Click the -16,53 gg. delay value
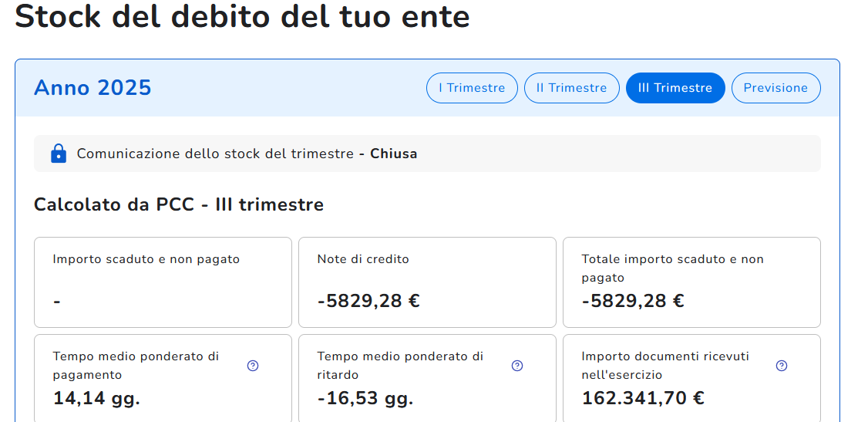This screenshot has width=868, height=422. [365, 398]
